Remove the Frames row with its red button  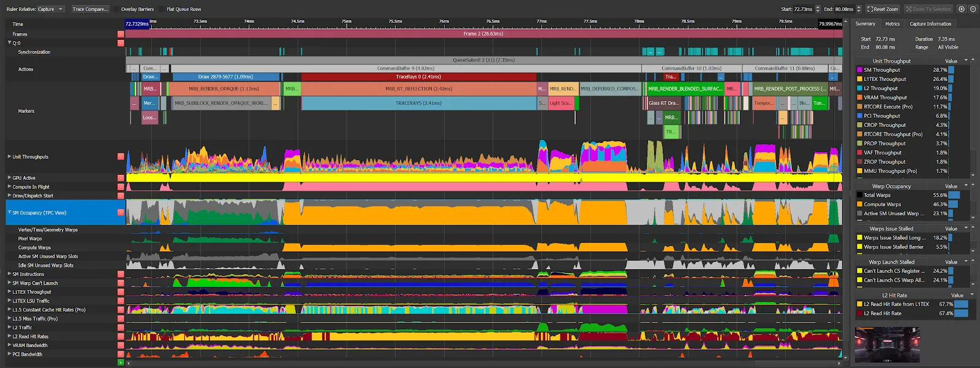coord(121,34)
